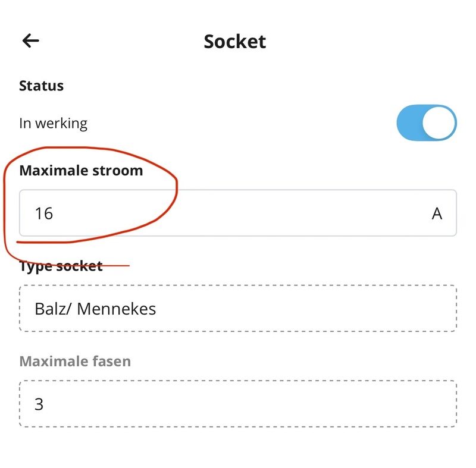The height and width of the screenshot is (468, 476).
Task: Click the Maximale stroom input field
Action: 237,213
